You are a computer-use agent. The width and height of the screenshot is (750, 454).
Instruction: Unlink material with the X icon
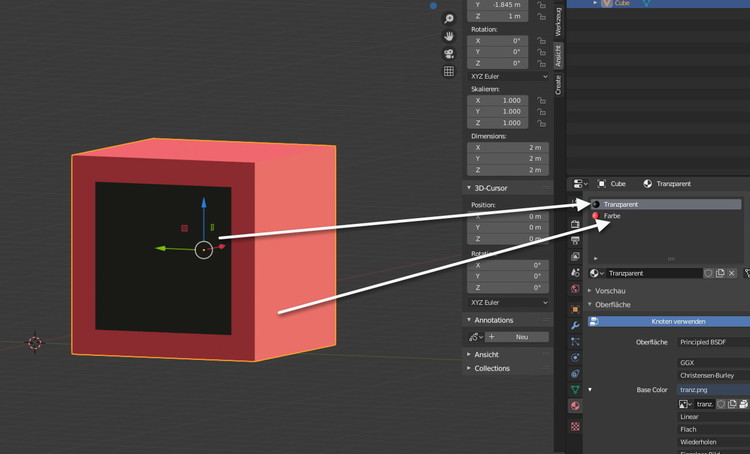tap(732, 273)
